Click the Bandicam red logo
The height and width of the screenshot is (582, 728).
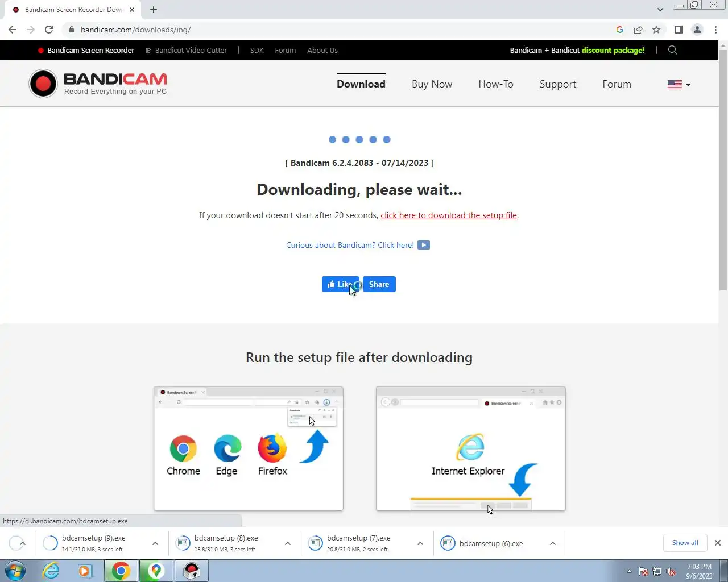98,84
